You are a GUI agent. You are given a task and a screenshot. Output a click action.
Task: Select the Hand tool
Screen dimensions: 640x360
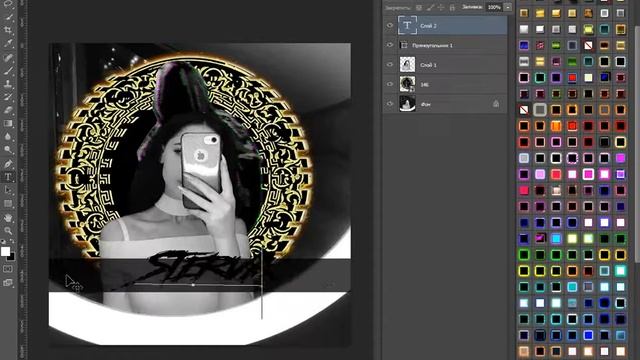[8, 218]
